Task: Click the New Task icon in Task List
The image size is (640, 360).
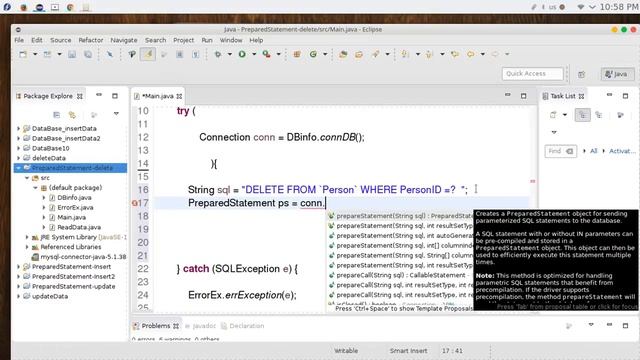Action: point(553,115)
